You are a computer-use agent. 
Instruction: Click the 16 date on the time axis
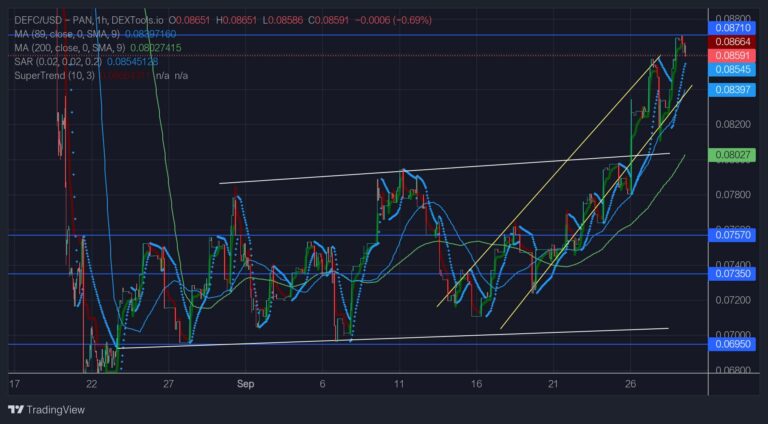476,384
